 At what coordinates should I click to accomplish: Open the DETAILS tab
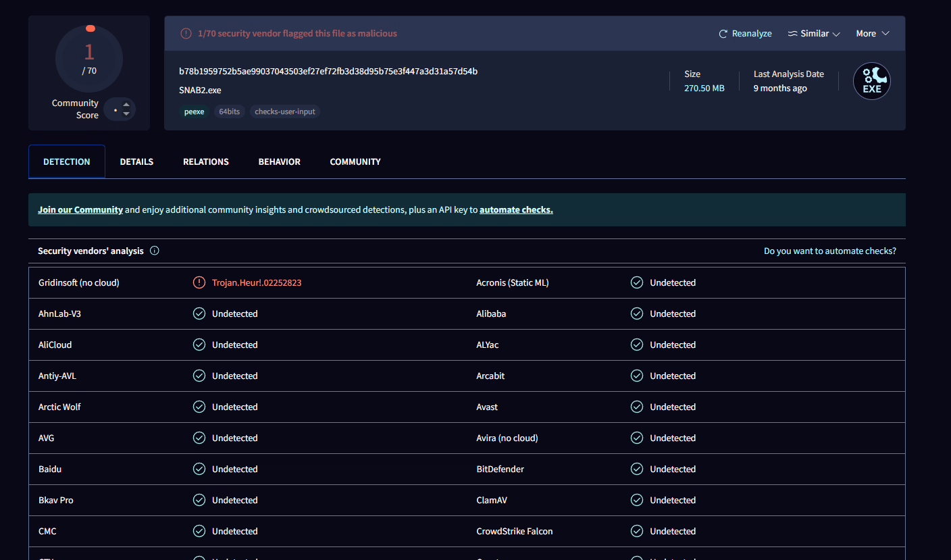coord(136,161)
